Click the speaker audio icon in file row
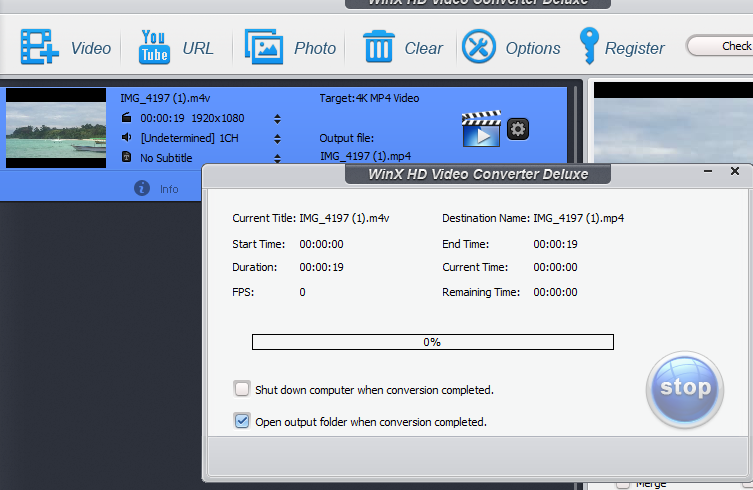The height and width of the screenshot is (490, 753). tap(126, 137)
